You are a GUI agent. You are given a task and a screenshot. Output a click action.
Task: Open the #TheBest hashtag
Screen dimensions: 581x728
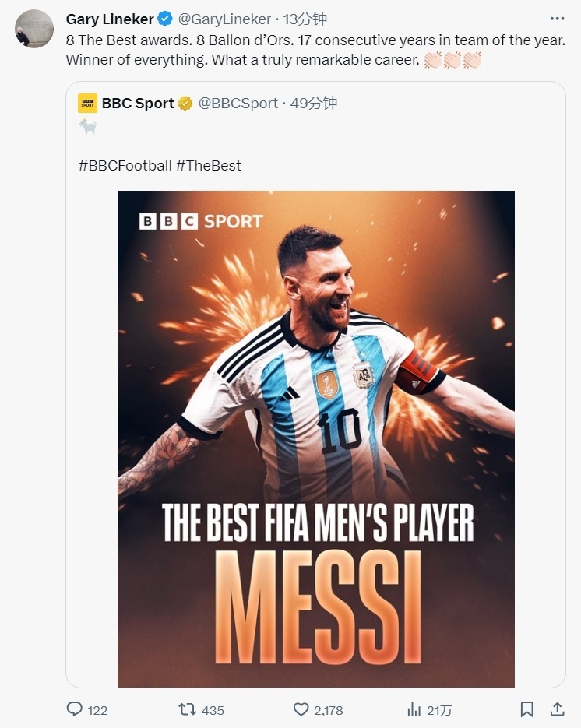[x=209, y=165]
